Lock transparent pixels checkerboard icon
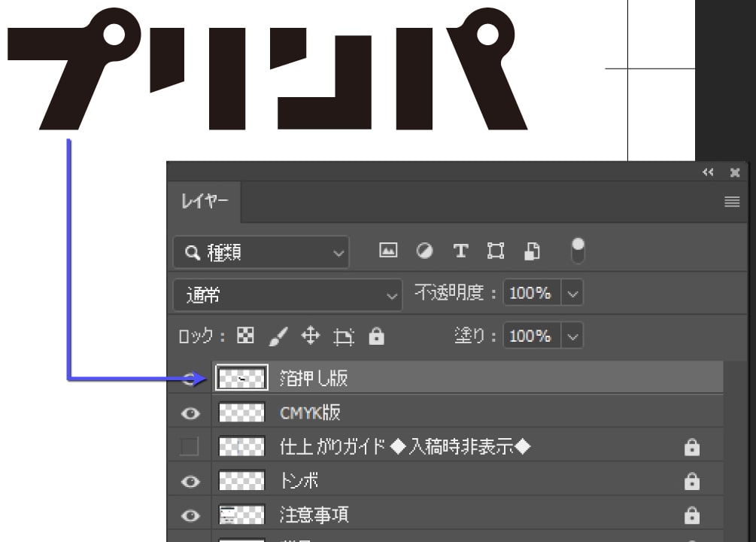Screen dimensions: 756x542 [245, 336]
